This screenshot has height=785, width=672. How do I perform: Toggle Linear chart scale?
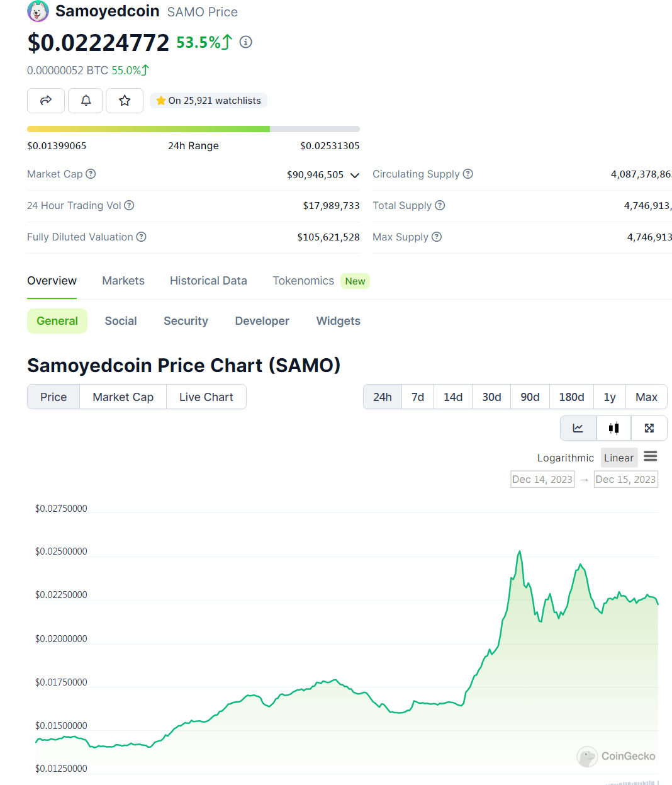(619, 458)
